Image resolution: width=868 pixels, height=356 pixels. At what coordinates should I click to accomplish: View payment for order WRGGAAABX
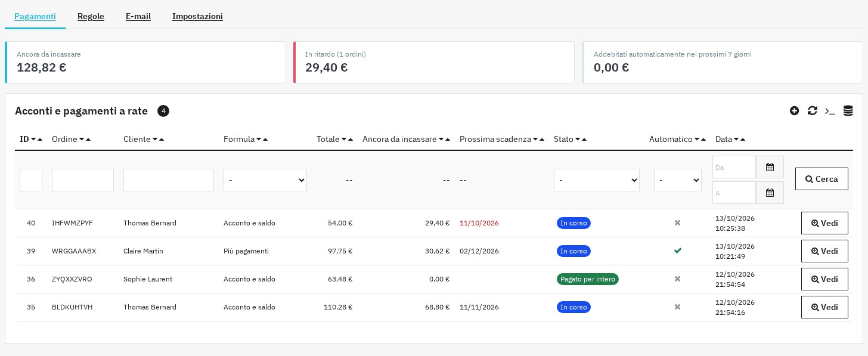824,251
